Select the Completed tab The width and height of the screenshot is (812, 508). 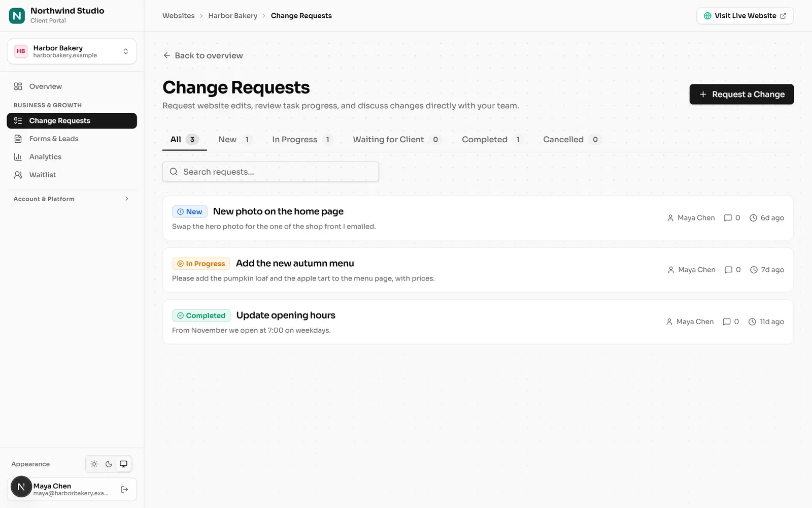492,140
